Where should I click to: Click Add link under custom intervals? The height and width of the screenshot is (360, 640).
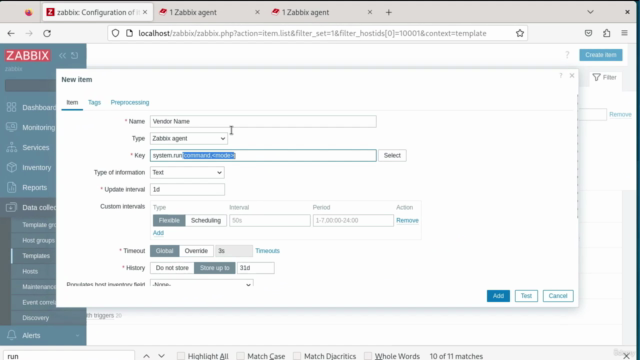point(158,233)
